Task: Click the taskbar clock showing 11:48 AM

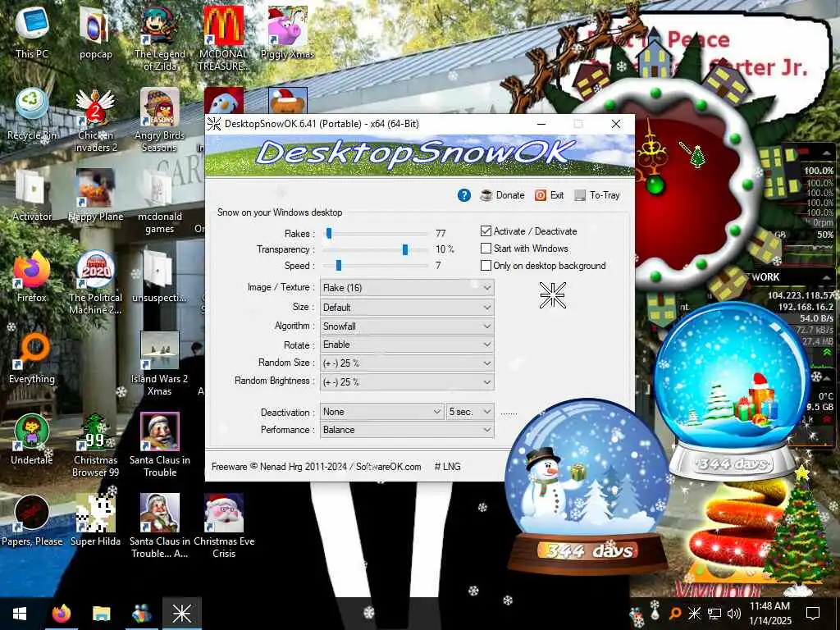Action: coord(769,614)
